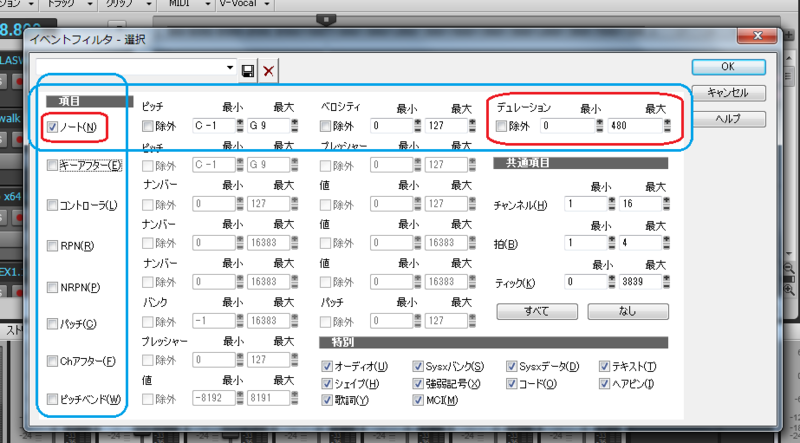
Task: Click the pitch maximum field showing G 9
Action: tap(269, 126)
